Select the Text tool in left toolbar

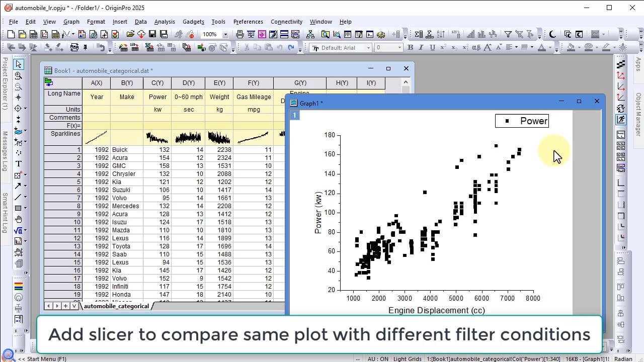[19, 164]
